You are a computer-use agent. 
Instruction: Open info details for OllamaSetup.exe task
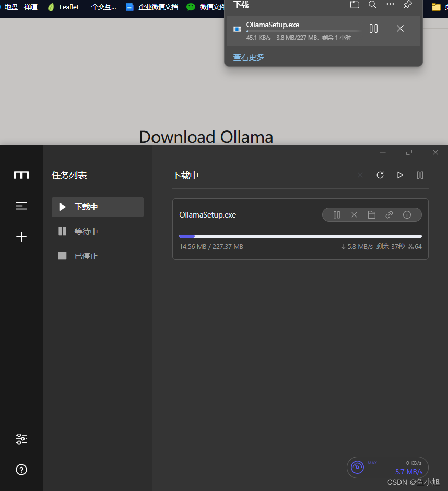pyautogui.click(x=407, y=215)
